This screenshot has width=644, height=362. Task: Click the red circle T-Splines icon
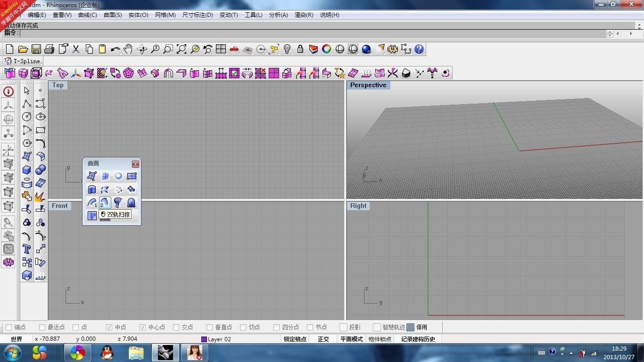pos(8,91)
